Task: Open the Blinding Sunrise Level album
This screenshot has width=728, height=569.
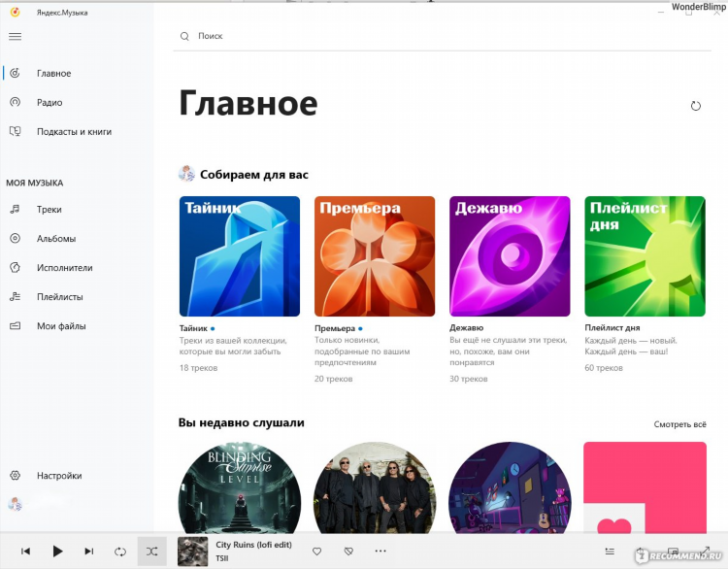Action: tap(240, 487)
